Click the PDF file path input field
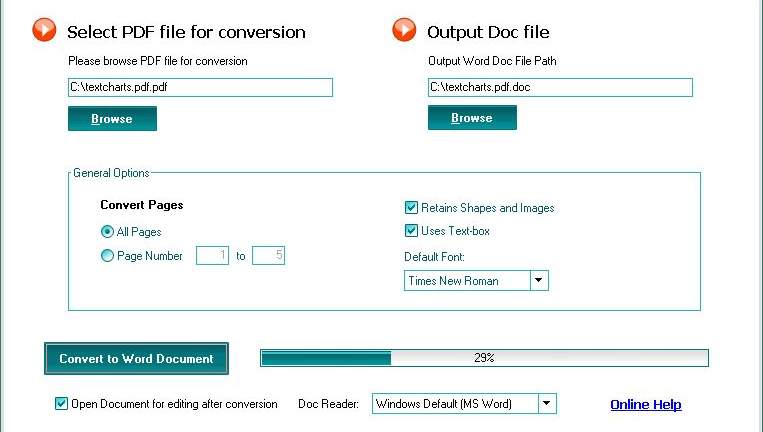Screen dimensions: 763x432 click(x=200, y=88)
